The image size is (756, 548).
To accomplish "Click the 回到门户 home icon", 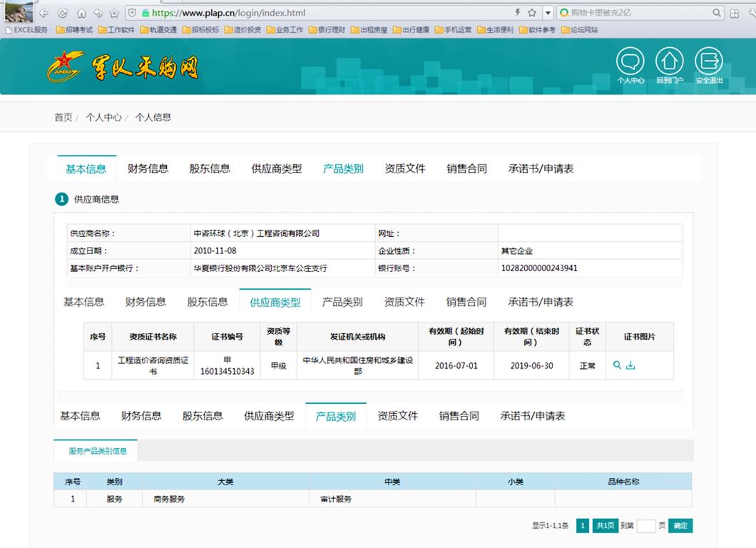I will pyautogui.click(x=669, y=62).
